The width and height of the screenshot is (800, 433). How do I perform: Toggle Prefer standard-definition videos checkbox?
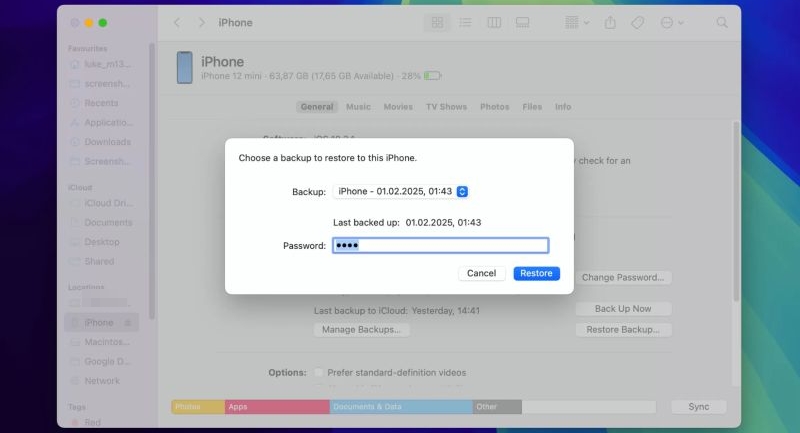[x=318, y=372]
